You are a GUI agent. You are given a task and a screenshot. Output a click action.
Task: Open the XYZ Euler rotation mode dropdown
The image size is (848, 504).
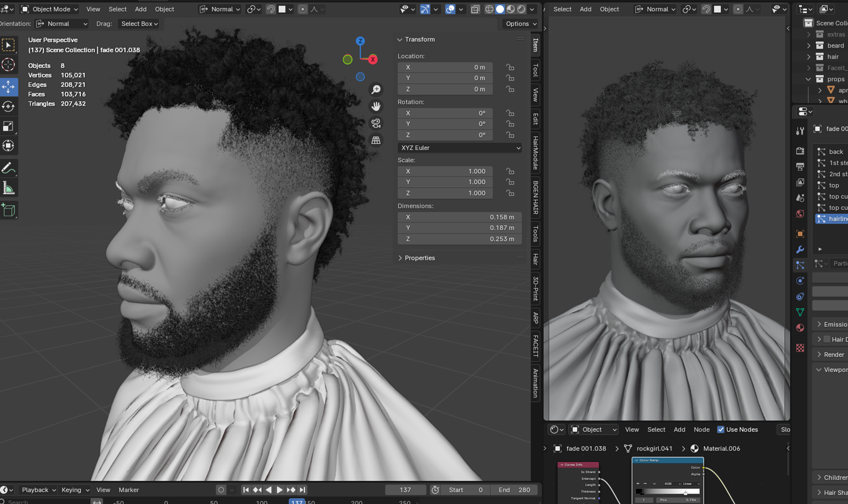pyautogui.click(x=460, y=148)
